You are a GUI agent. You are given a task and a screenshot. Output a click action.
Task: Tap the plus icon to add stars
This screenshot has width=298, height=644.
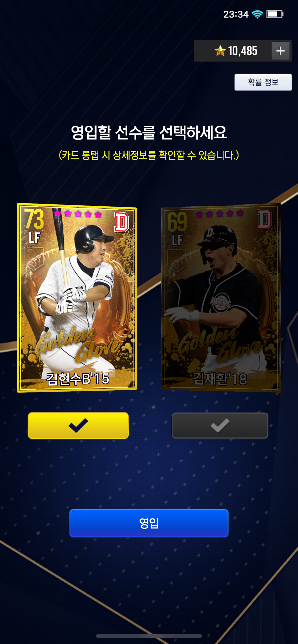coord(280,51)
